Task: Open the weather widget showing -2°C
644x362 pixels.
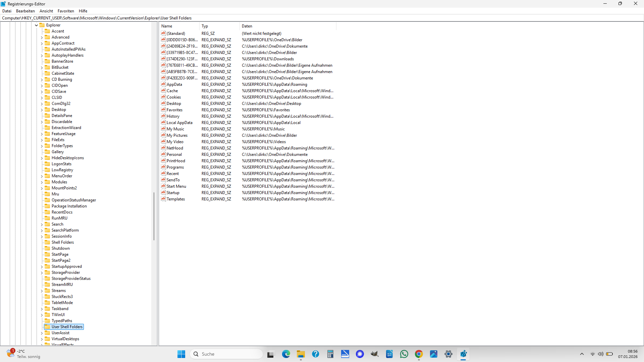Action: [23, 354]
